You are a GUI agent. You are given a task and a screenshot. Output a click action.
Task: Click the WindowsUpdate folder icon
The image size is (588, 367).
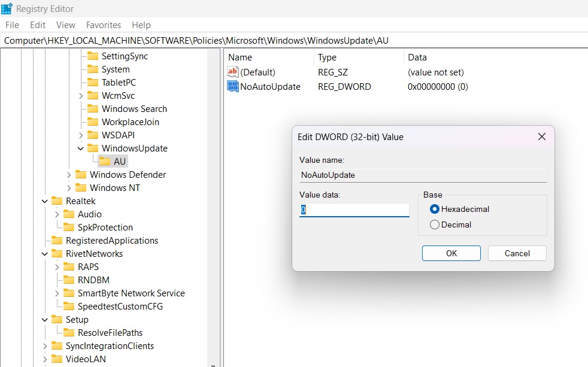[95, 148]
